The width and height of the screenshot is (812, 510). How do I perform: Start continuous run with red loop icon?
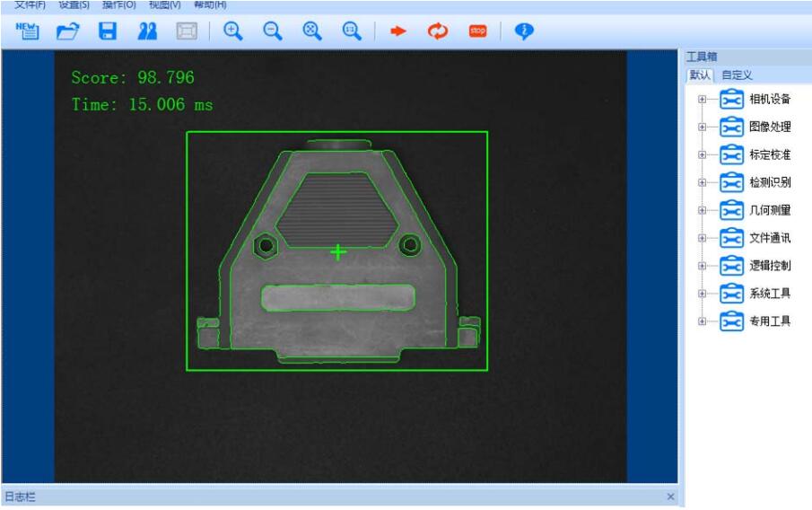[437, 31]
